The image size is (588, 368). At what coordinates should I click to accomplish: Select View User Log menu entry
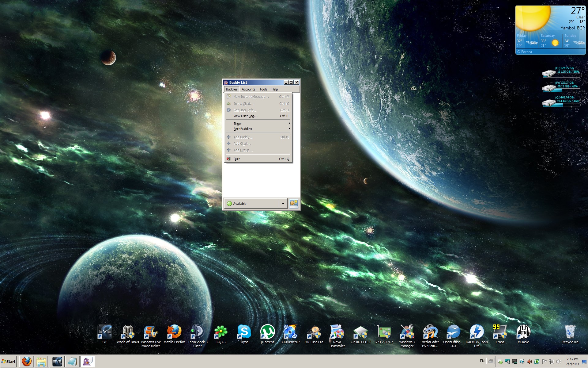point(245,116)
